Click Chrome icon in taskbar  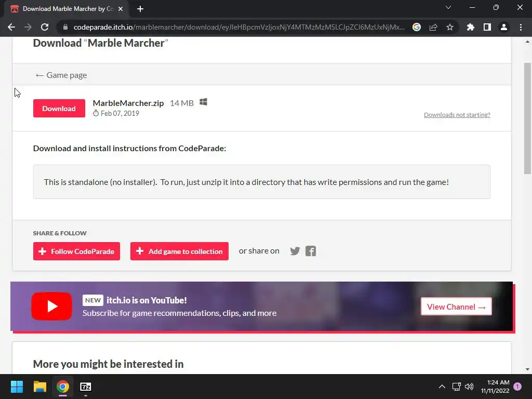click(x=63, y=387)
